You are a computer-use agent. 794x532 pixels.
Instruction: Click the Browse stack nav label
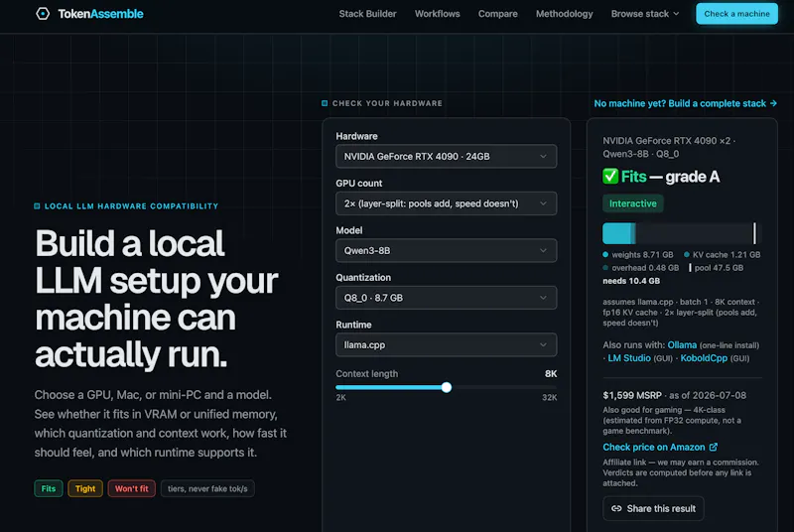tap(640, 14)
